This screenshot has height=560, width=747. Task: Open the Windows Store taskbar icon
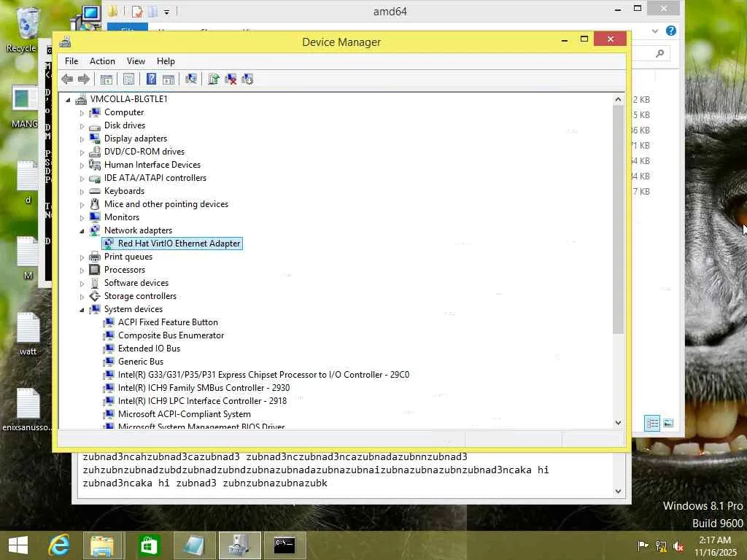click(149, 545)
